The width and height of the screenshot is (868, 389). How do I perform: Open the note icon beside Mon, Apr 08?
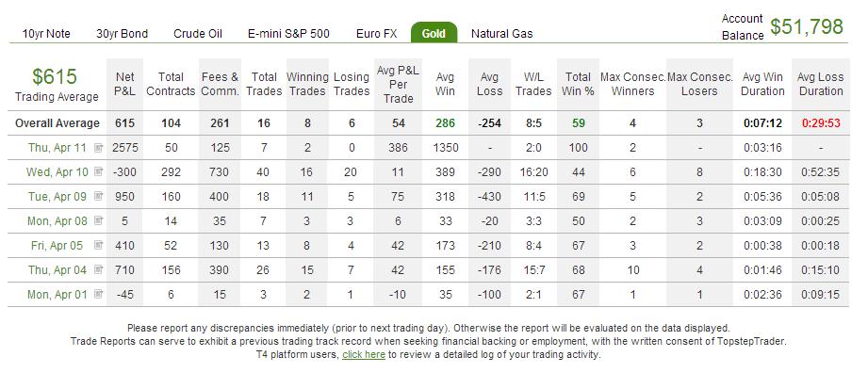99,220
